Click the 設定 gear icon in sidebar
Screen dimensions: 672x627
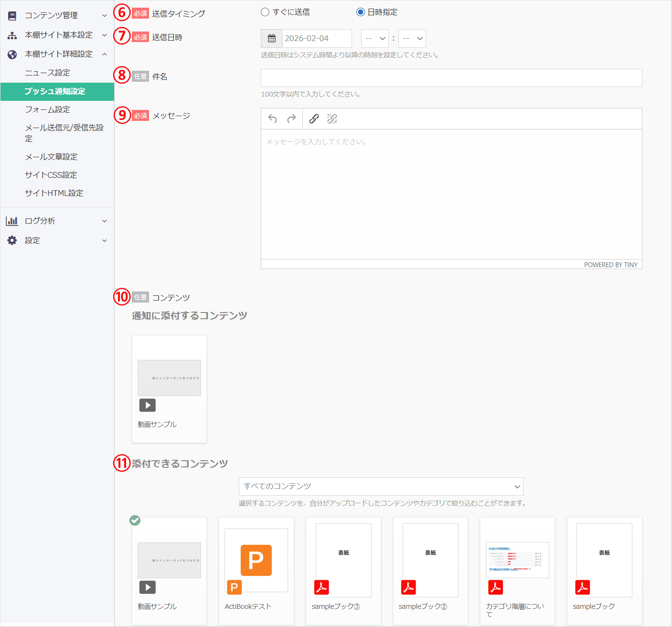click(x=12, y=240)
